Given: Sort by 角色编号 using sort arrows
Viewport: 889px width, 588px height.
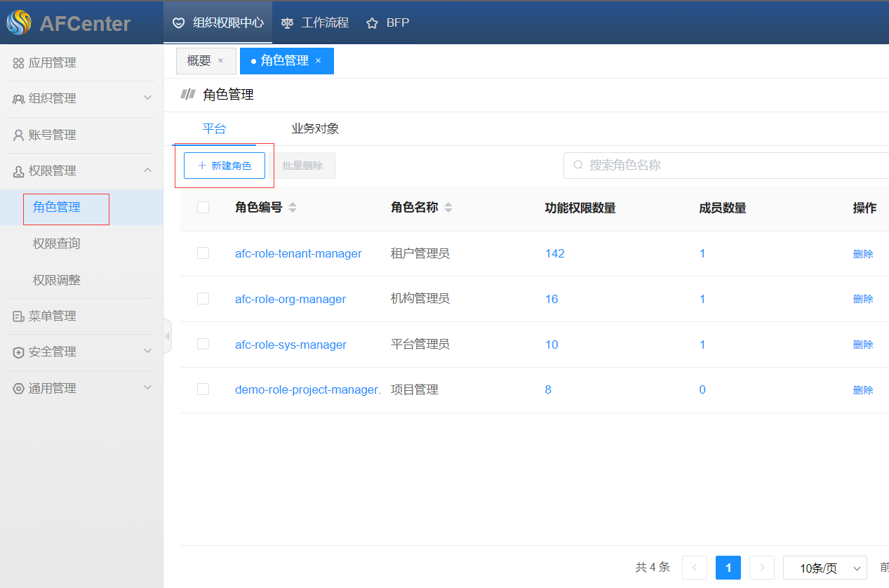Looking at the screenshot, I should (293, 208).
